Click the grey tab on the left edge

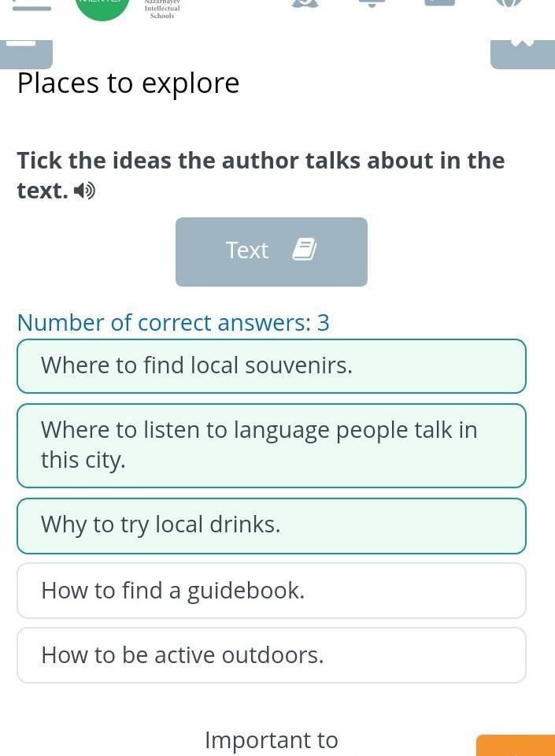point(26,53)
